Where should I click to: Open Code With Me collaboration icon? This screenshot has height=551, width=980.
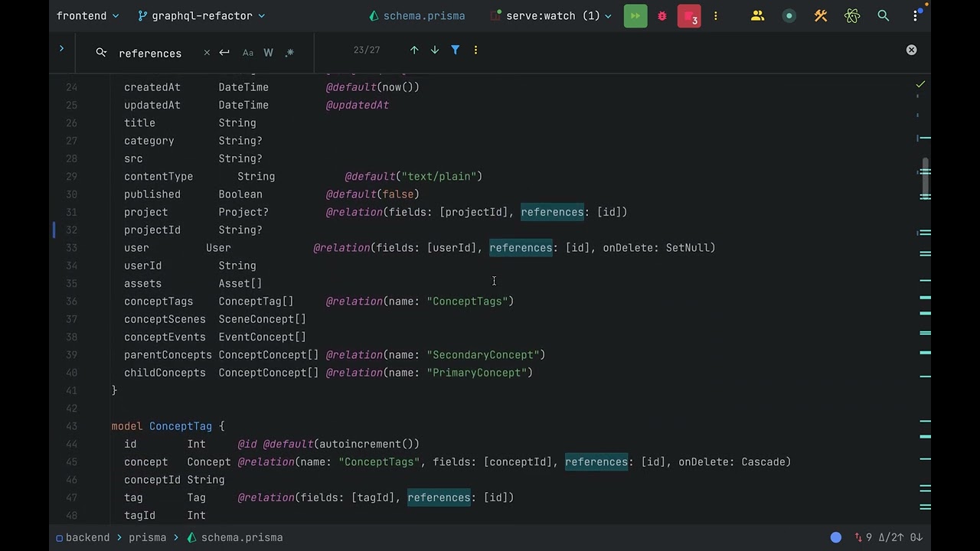click(x=757, y=15)
